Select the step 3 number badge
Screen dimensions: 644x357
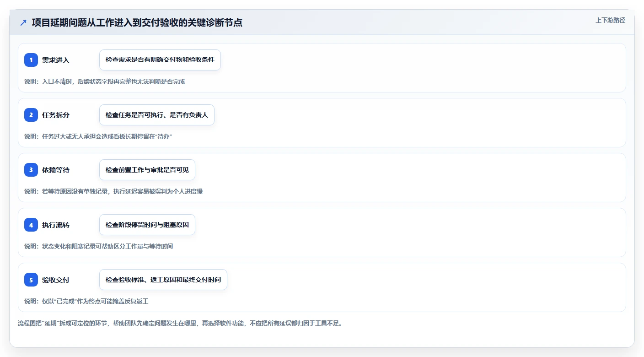tap(31, 170)
